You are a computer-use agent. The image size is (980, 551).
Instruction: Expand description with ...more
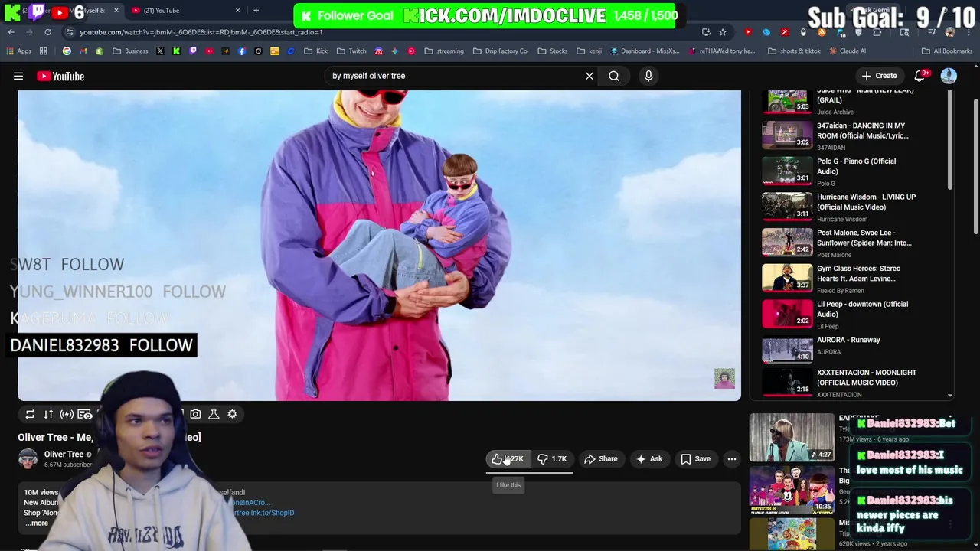37,523
